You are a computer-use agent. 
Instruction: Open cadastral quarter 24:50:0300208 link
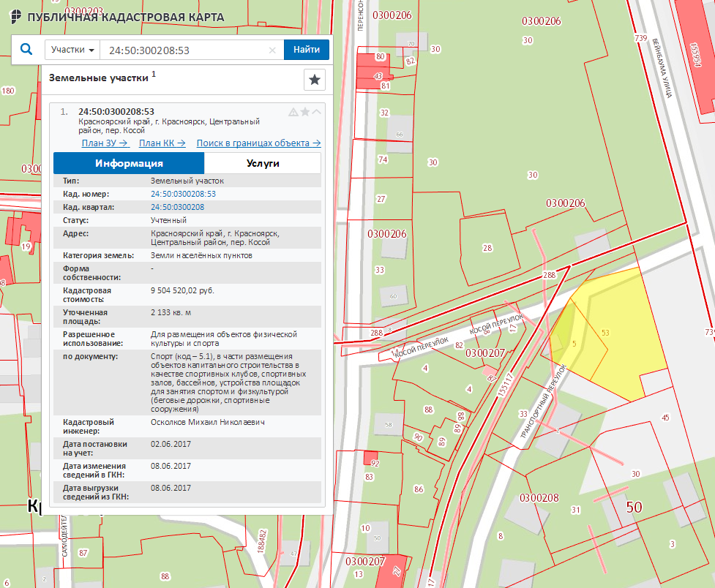(177, 207)
